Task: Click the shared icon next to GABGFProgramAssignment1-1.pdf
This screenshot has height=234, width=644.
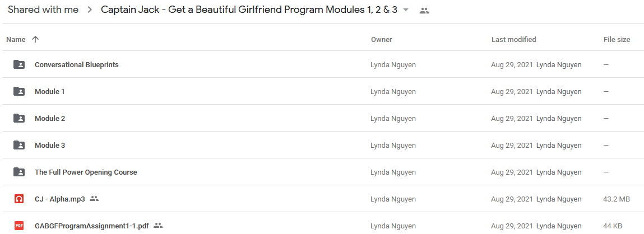Action: coord(158,226)
